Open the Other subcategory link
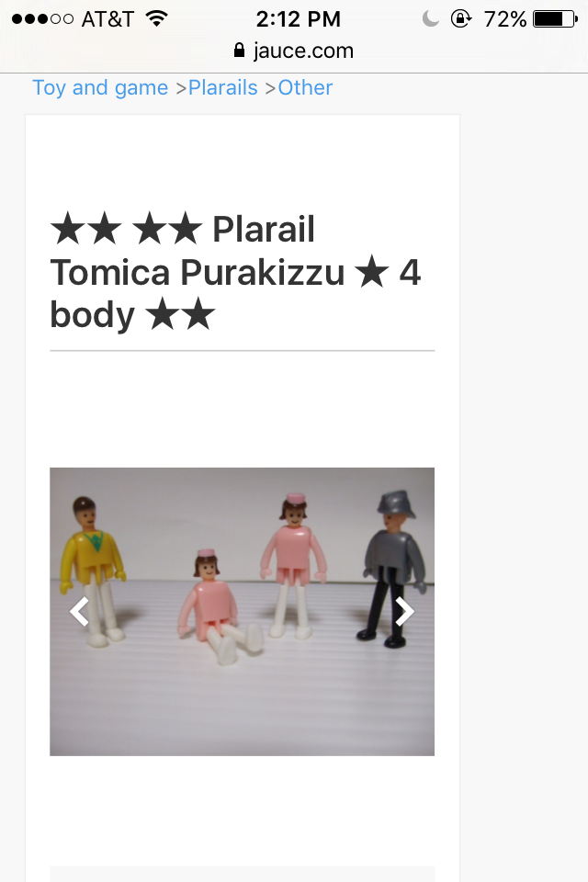588x882 pixels. coord(305,88)
